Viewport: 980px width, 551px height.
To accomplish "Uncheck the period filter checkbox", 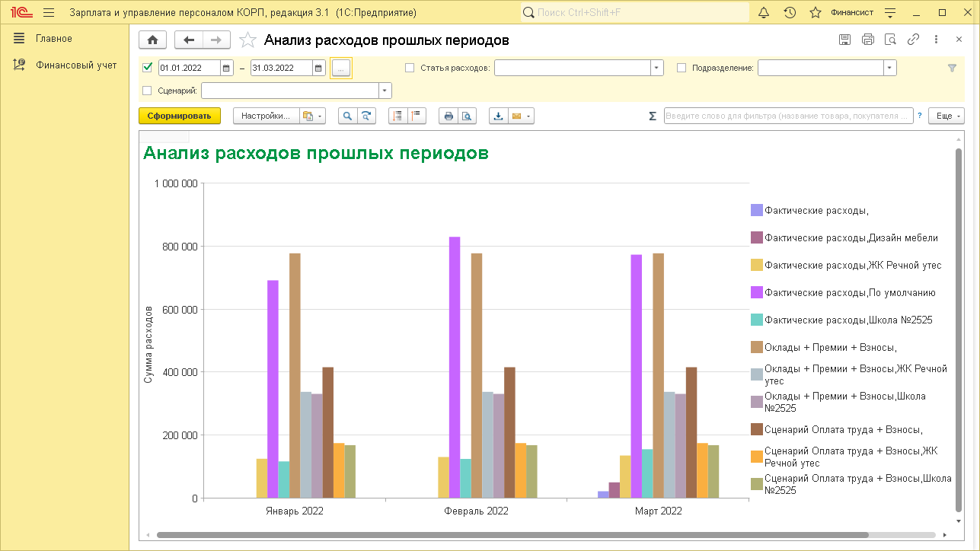I will 148,68.
